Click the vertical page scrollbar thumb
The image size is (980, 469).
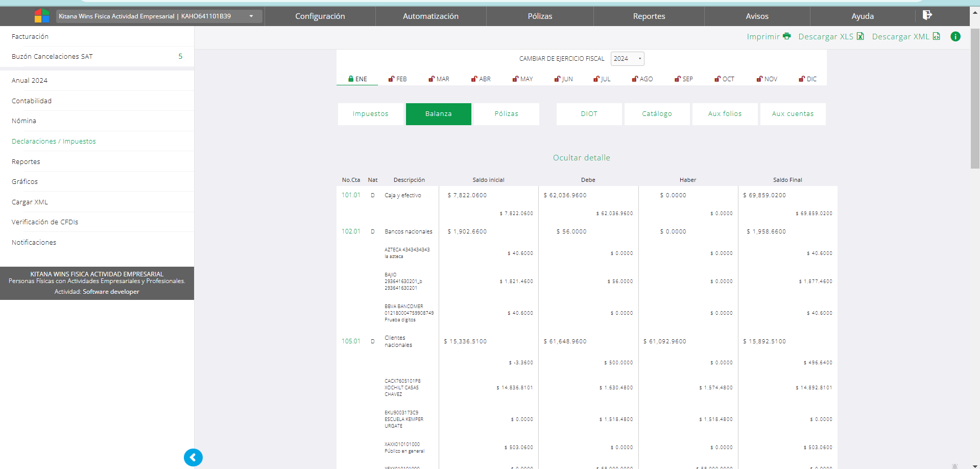pos(975,97)
